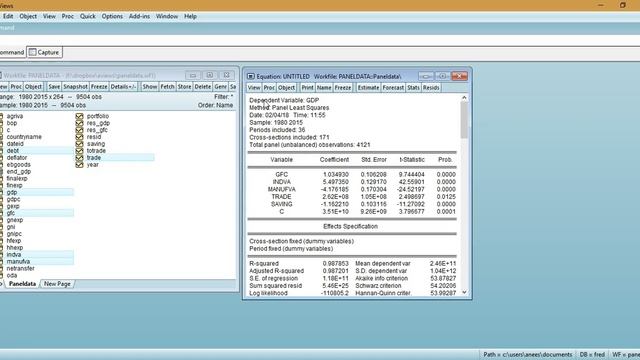Click Genr in the workfile toolbar
The height and width of the screenshot is (360, 640).
220,87
